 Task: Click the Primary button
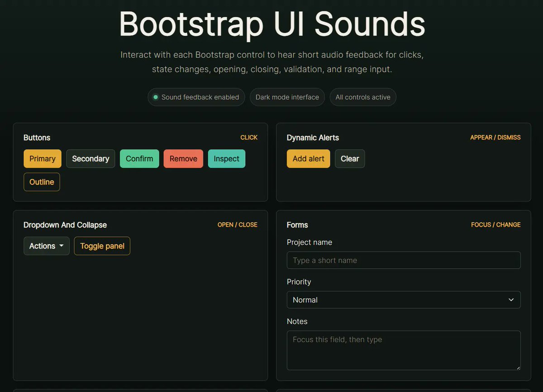click(x=43, y=159)
